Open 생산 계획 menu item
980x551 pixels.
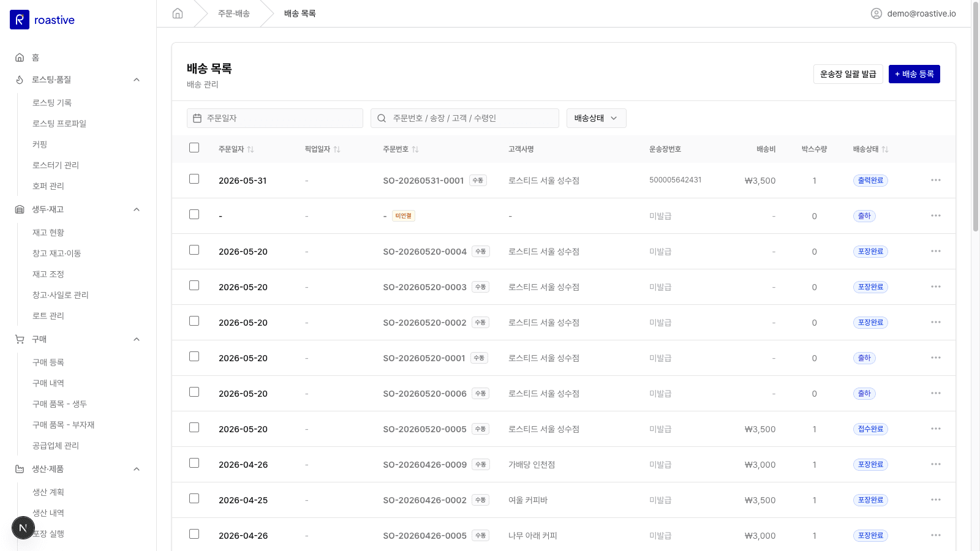click(x=48, y=492)
